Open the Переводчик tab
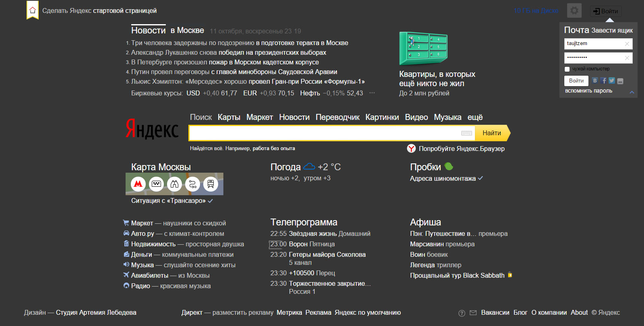The height and width of the screenshot is (326, 644). [x=337, y=117]
